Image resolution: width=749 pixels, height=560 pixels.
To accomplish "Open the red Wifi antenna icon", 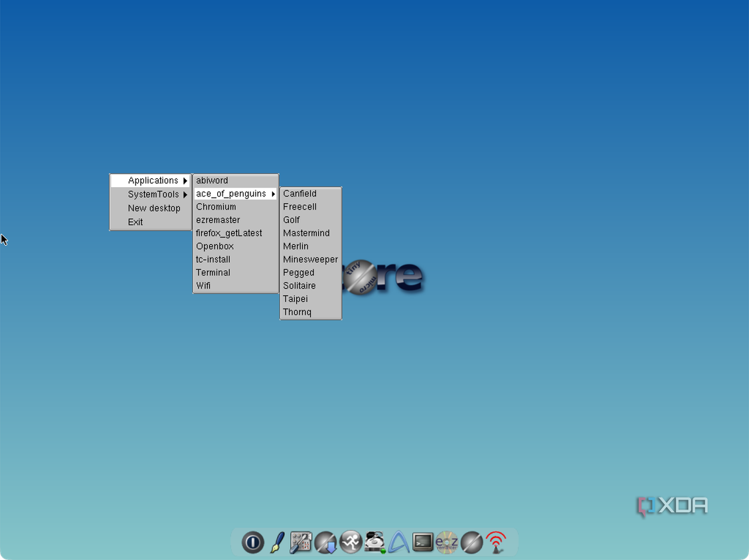I will coord(496,542).
